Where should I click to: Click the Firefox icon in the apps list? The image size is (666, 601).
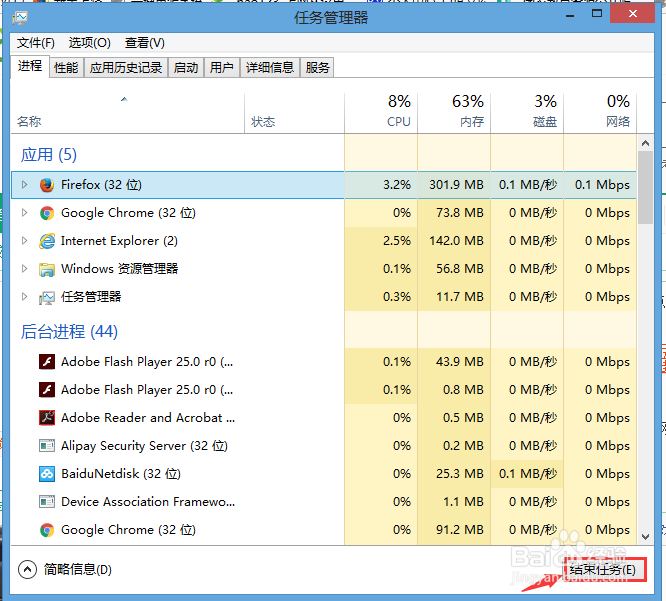click(x=47, y=185)
